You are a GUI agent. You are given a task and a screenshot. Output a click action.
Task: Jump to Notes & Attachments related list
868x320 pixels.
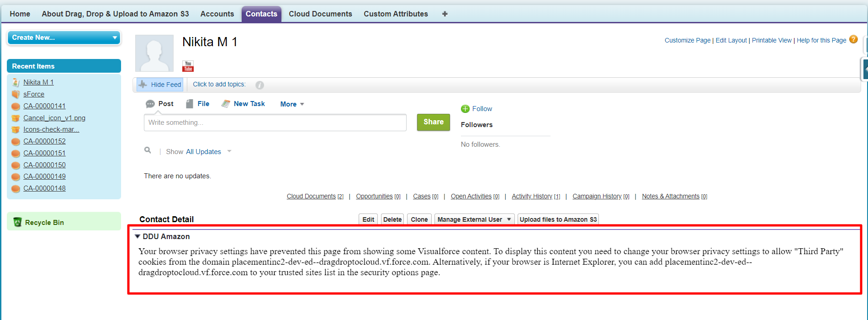coord(674,196)
